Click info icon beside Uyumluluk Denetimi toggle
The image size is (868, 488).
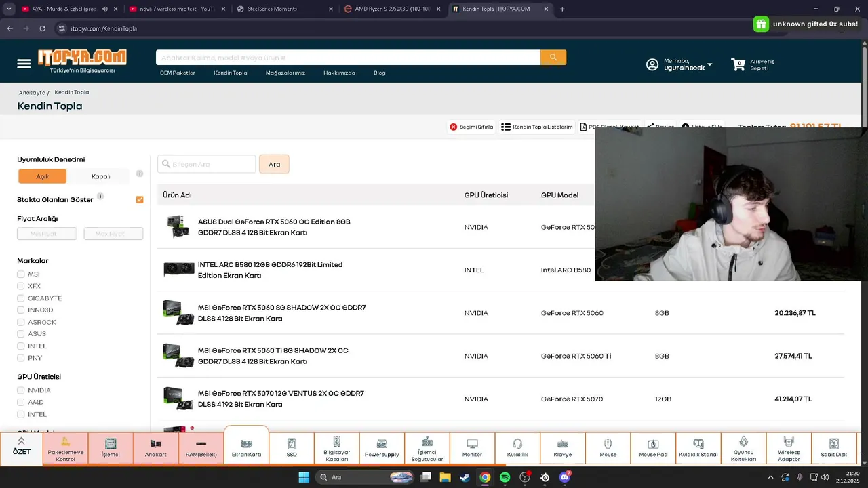click(140, 174)
